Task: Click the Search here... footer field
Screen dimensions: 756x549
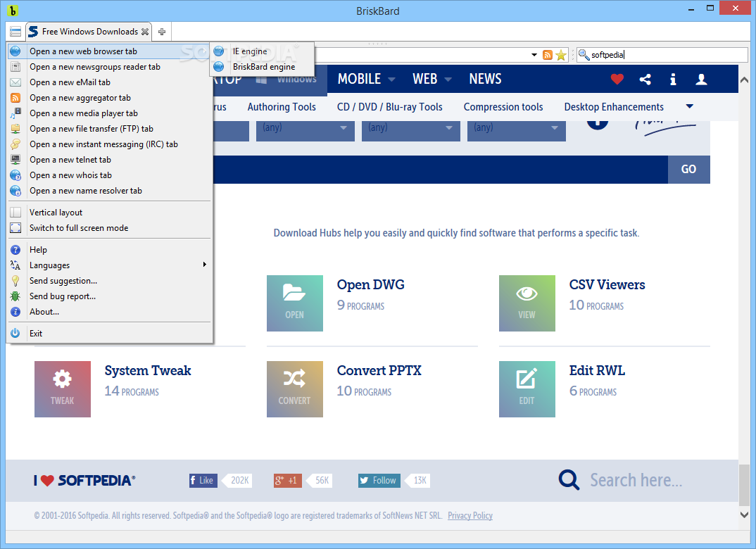Action: coord(636,480)
